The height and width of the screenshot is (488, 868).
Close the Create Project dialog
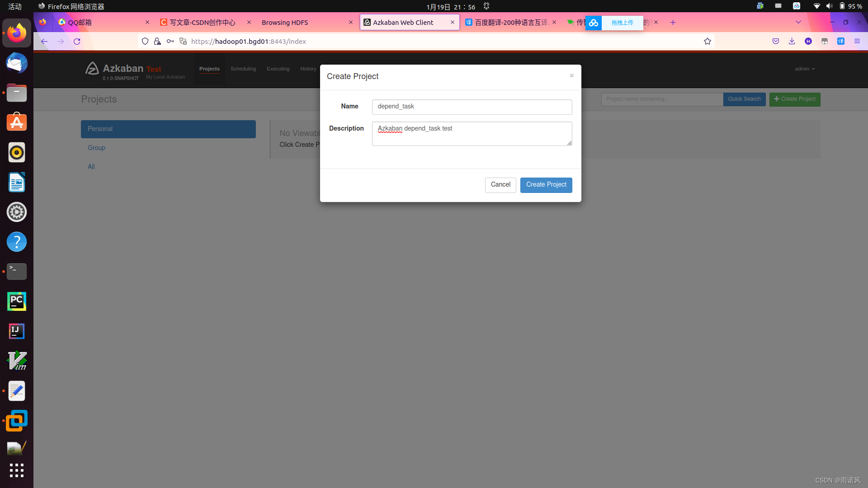[x=571, y=75]
